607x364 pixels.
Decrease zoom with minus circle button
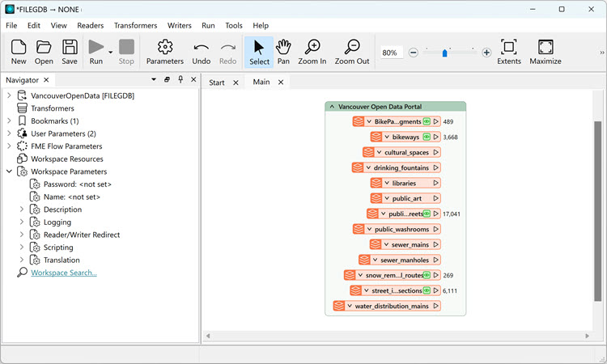click(414, 53)
